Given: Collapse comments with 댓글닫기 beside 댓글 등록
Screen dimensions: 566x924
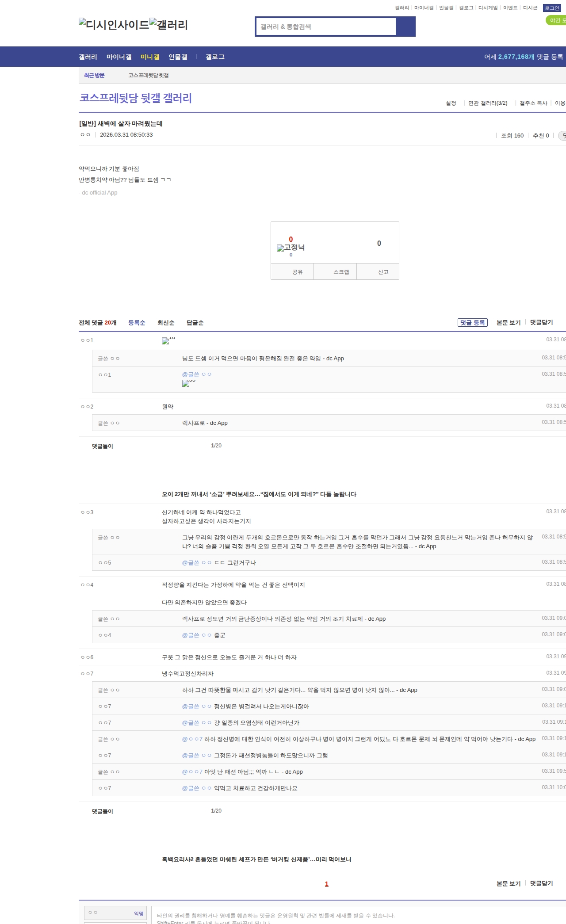Looking at the screenshot, I should (541, 322).
